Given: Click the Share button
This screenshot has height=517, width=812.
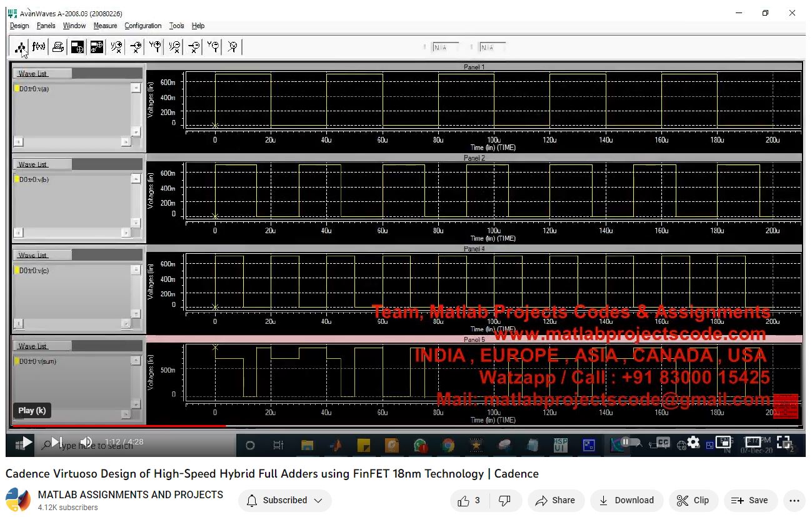Looking at the screenshot, I should pos(555,500).
